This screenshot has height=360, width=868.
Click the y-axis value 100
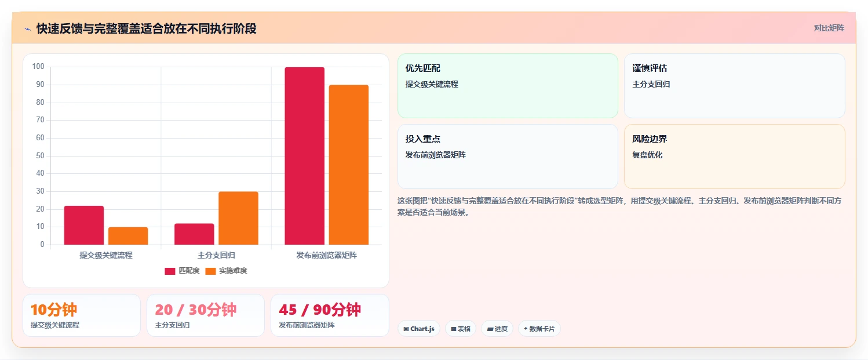[38, 67]
